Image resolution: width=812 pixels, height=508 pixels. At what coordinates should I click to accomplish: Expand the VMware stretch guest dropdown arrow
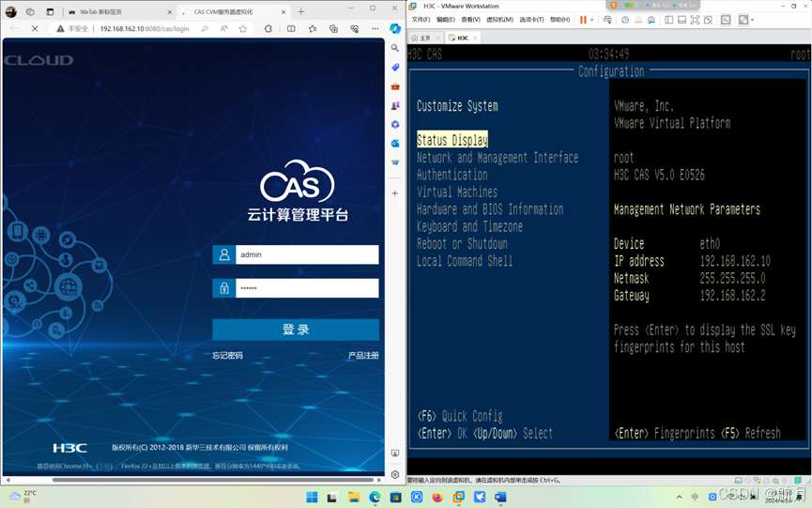pos(752,20)
